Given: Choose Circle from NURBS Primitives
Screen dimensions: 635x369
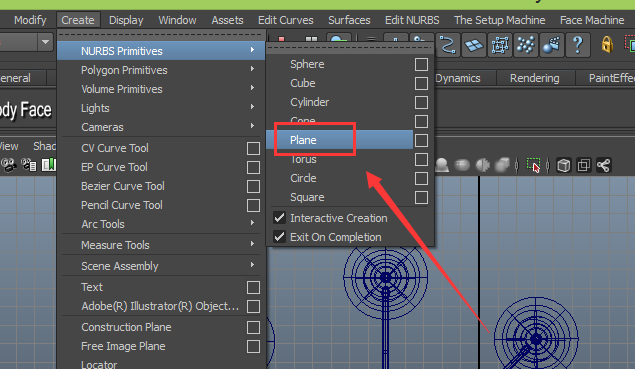Looking at the screenshot, I should [x=303, y=178].
